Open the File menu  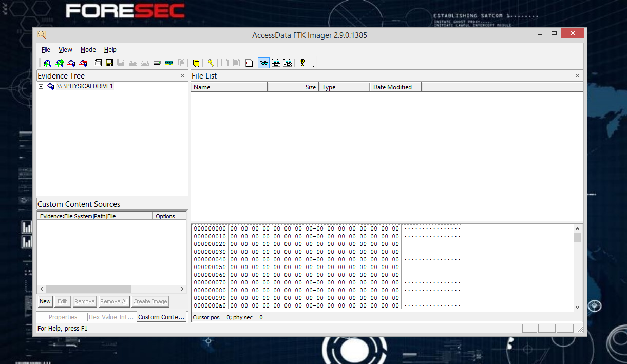[x=46, y=49]
